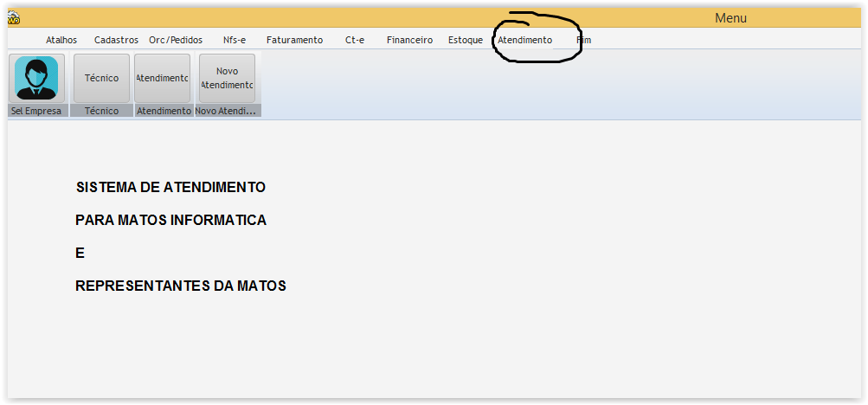The image size is (868, 405).
Task: Click the truncated Novo Atendi... caption
Action: pyautogui.click(x=225, y=111)
